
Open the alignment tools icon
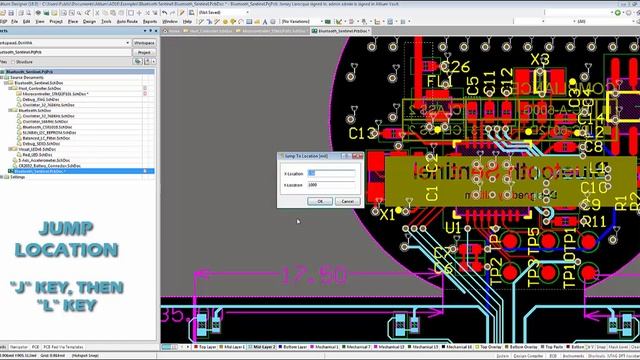point(351,21)
